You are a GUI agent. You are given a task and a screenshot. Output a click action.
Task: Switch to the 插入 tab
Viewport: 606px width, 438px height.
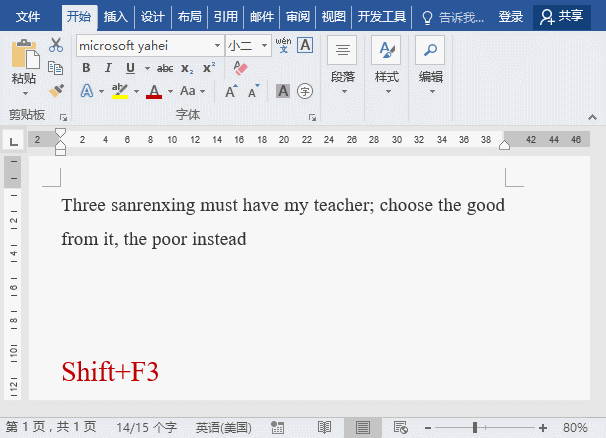(x=116, y=17)
